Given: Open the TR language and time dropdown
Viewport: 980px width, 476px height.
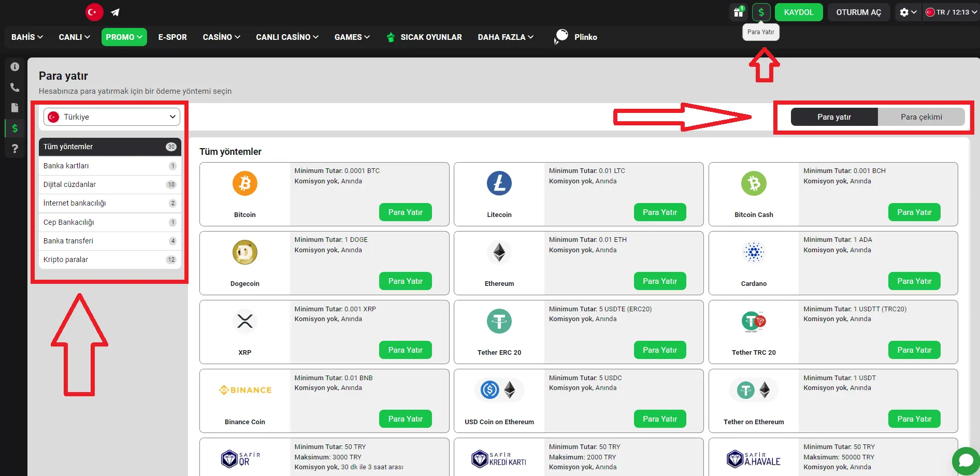Looking at the screenshot, I should coord(951,12).
